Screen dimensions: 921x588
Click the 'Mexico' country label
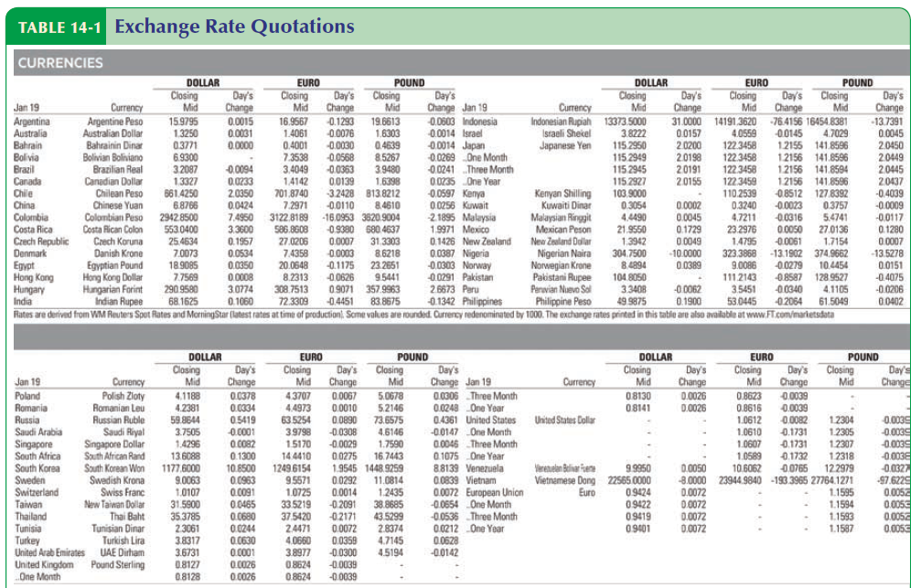coord(476,230)
